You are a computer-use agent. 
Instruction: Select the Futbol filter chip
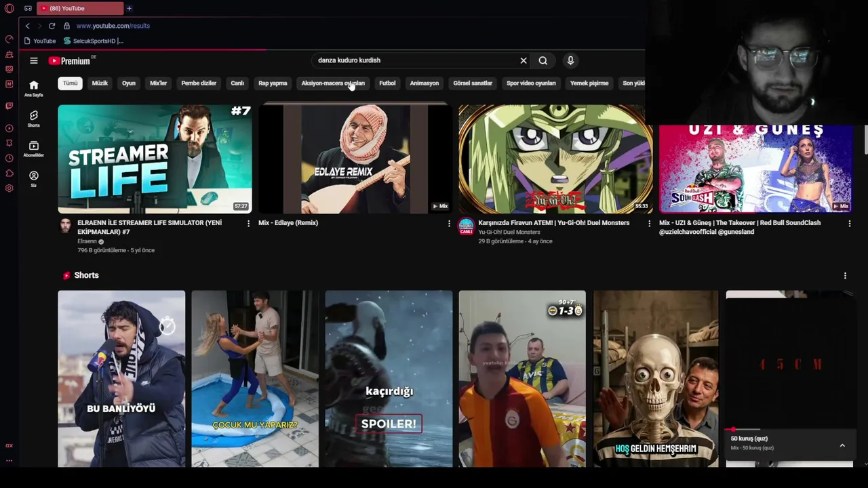coord(387,83)
